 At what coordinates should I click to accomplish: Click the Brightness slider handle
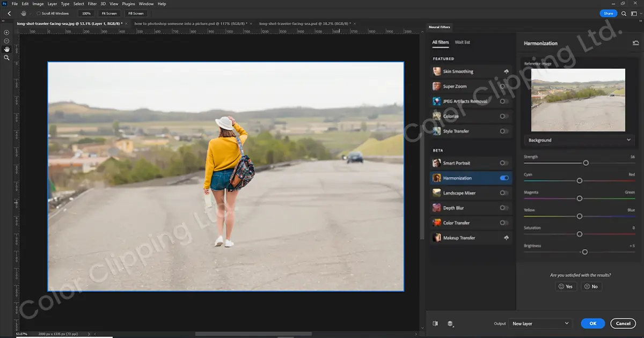[x=585, y=252]
